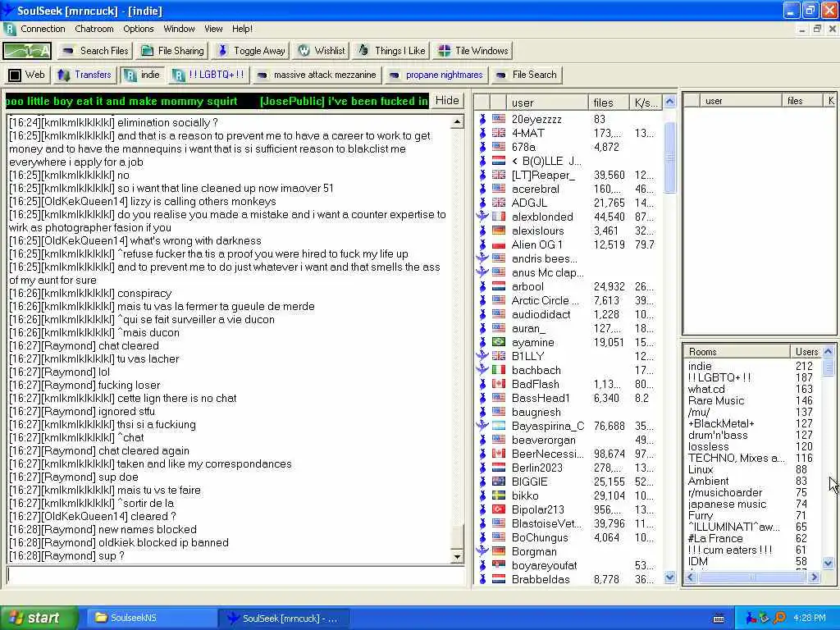Open the Wishlist toolbar button
840x630 pixels.
click(x=322, y=51)
